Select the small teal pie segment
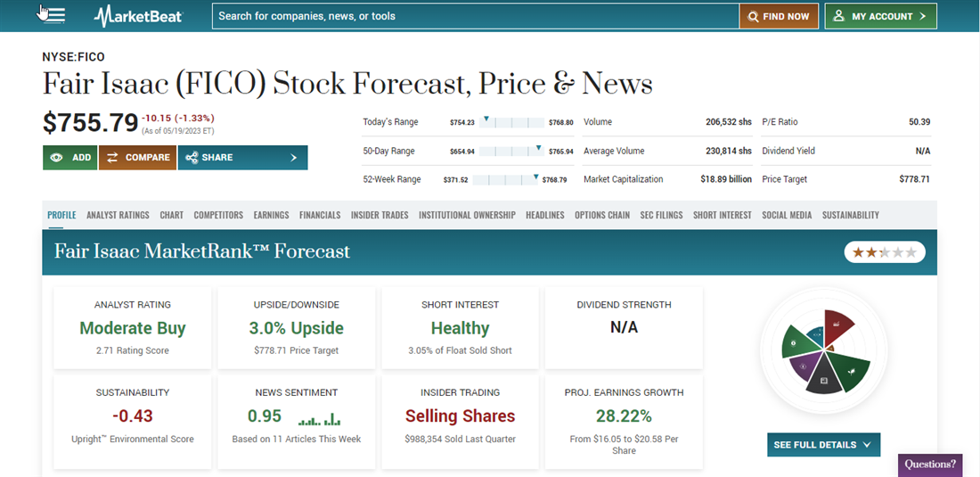Image resolution: width=980 pixels, height=477 pixels. 815,335
